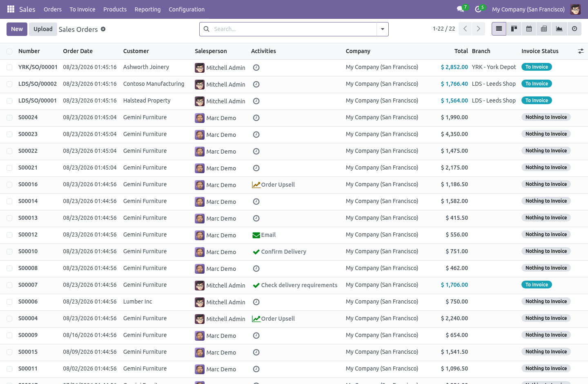
Task: Tick the checkbox for S00024
Action: 9,118
